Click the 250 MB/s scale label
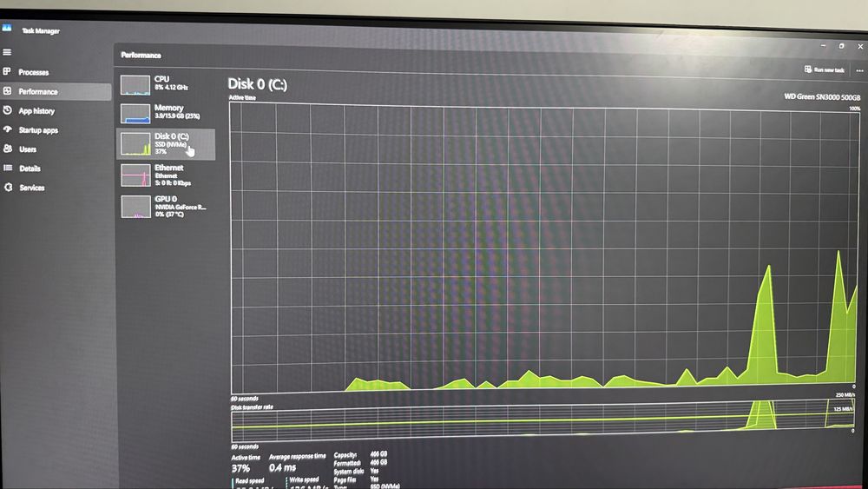The height and width of the screenshot is (489, 868). (x=845, y=395)
